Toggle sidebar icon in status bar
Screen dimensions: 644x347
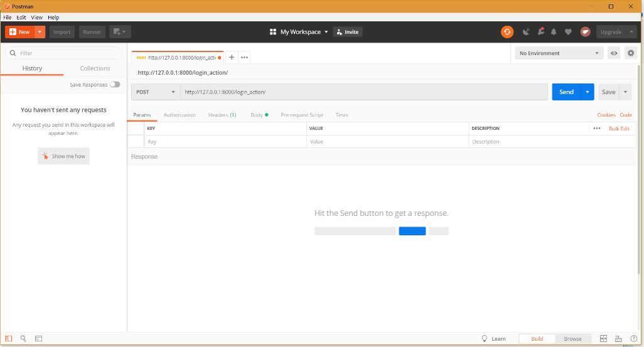coord(8,338)
